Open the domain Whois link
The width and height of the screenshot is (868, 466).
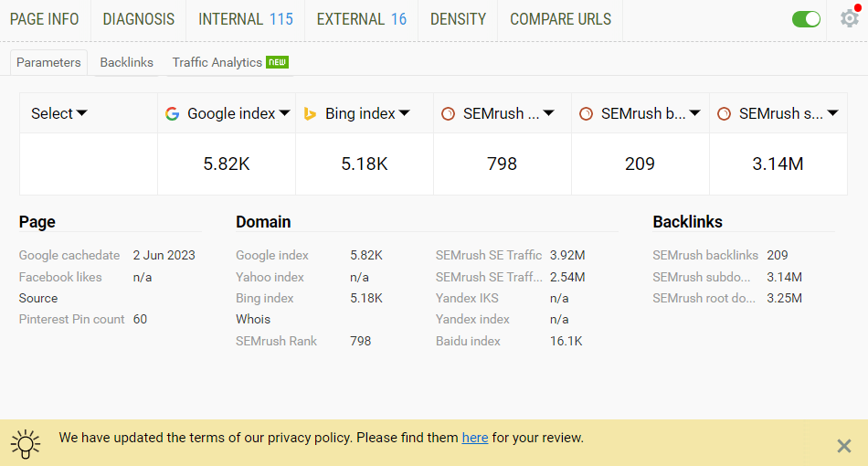point(253,319)
